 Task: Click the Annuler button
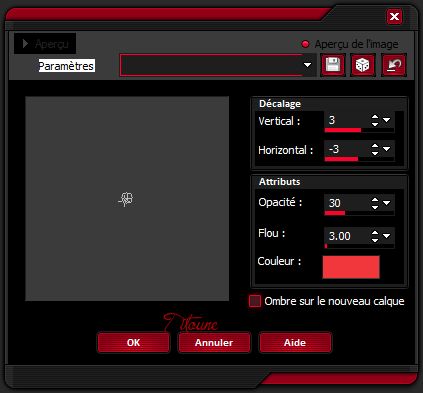pyautogui.click(x=214, y=342)
